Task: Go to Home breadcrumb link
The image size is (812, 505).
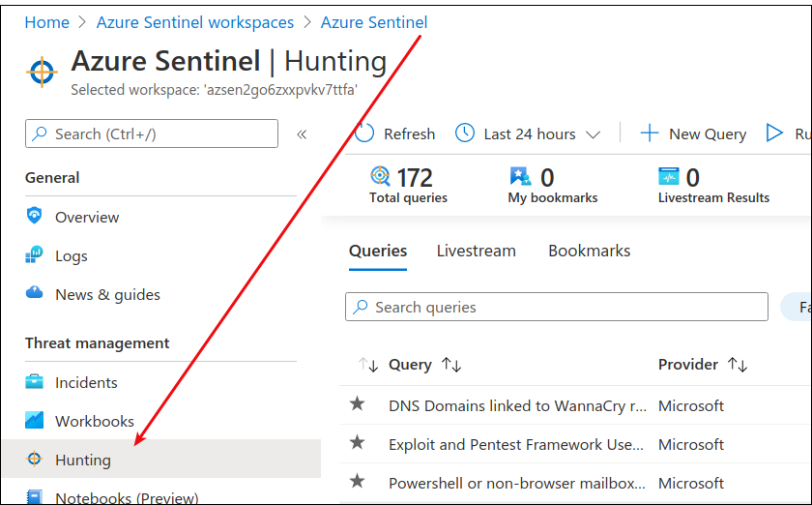Action: [x=46, y=22]
